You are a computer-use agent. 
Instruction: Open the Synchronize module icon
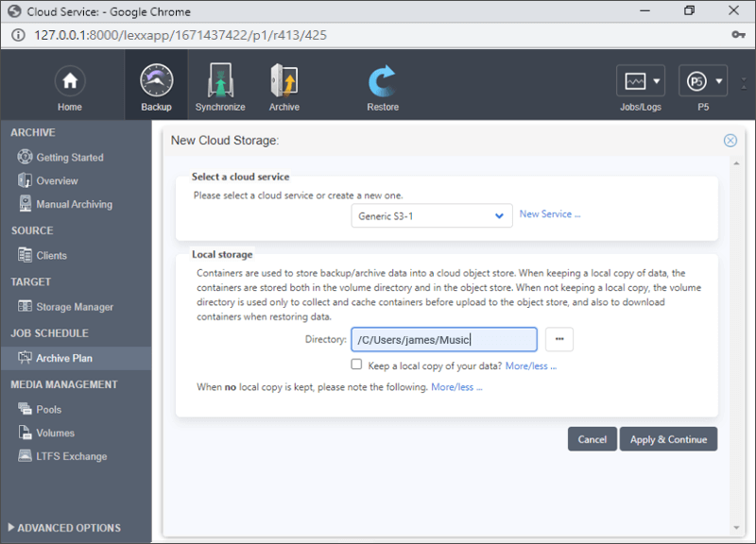click(x=220, y=80)
